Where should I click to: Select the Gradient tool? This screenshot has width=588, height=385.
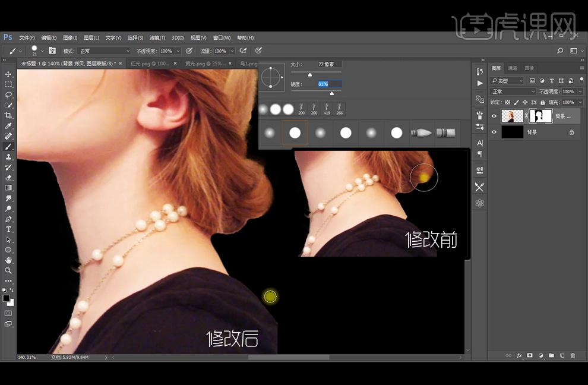point(8,188)
